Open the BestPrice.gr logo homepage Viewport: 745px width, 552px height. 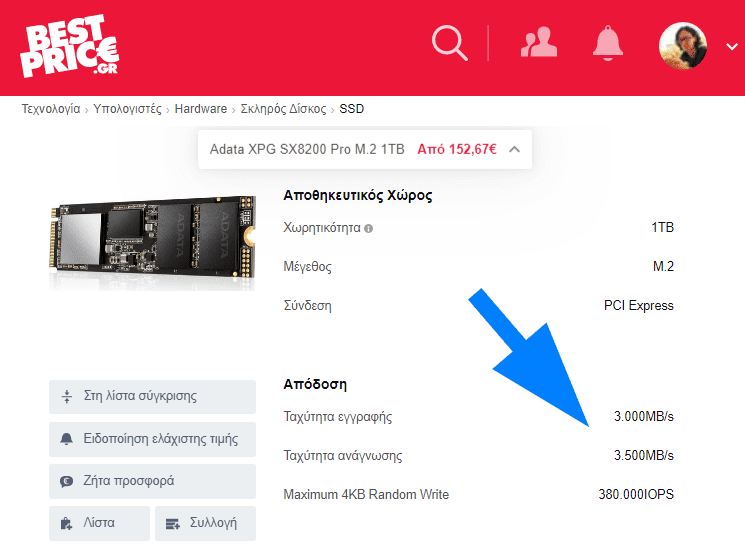(69, 46)
